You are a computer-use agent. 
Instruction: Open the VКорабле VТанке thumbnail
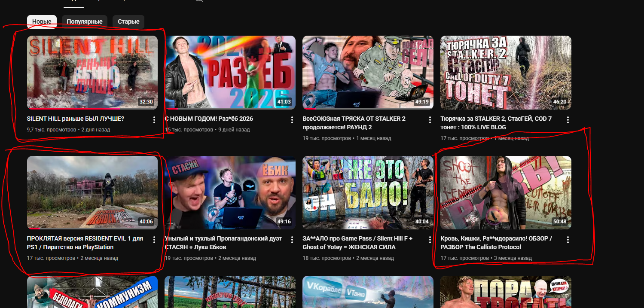368,292
